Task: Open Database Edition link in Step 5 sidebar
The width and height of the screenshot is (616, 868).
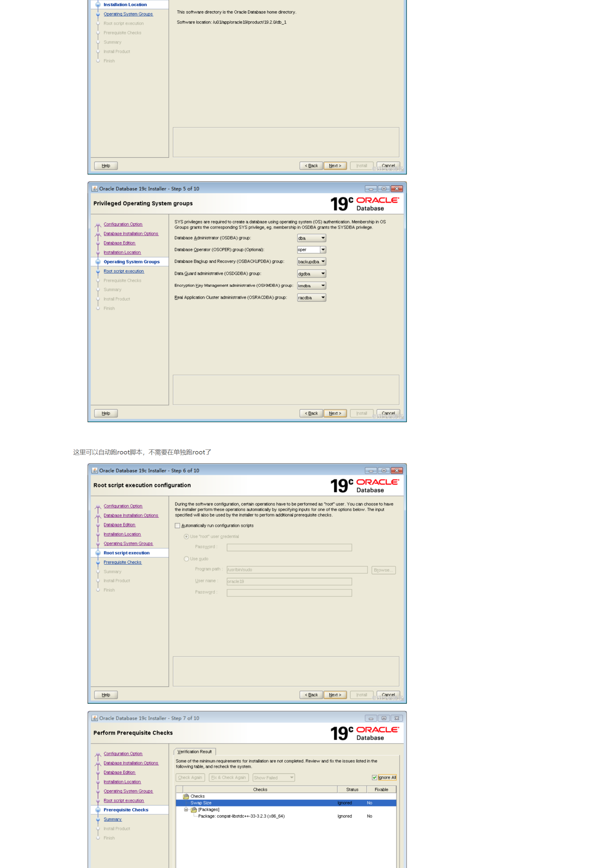Action: click(120, 243)
